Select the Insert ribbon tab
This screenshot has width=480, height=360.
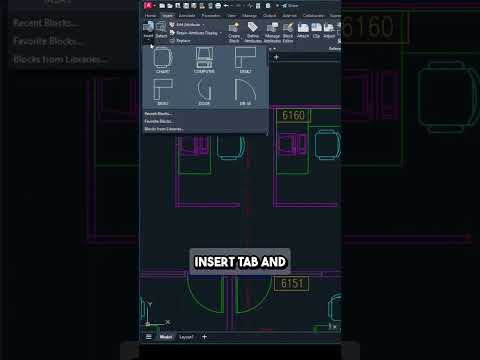pos(167,16)
